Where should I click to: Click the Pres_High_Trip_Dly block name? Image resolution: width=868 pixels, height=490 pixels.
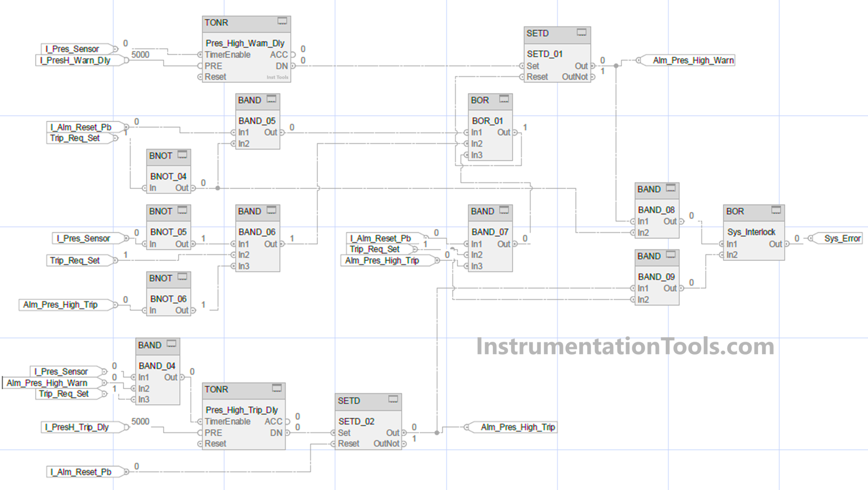(x=242, y=410)
